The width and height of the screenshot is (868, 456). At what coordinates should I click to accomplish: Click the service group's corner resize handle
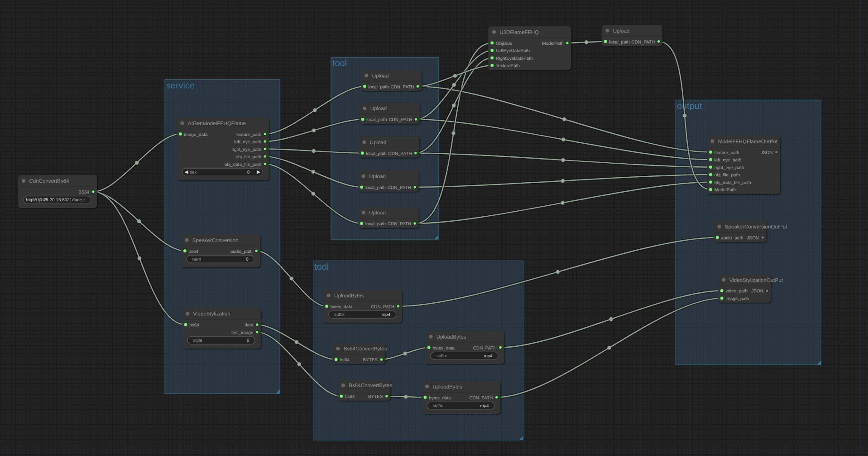point(278,391)
